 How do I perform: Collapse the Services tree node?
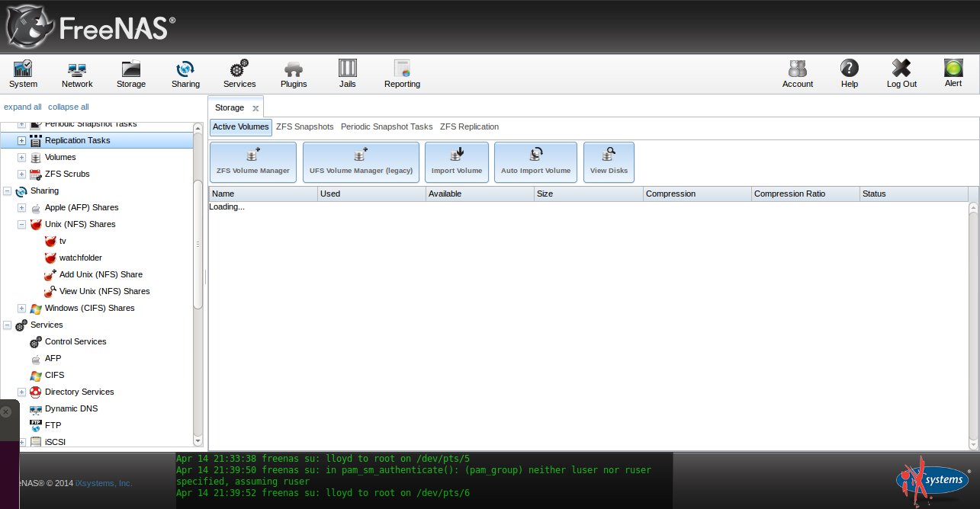pyautogui.click(x=7, y=325)
